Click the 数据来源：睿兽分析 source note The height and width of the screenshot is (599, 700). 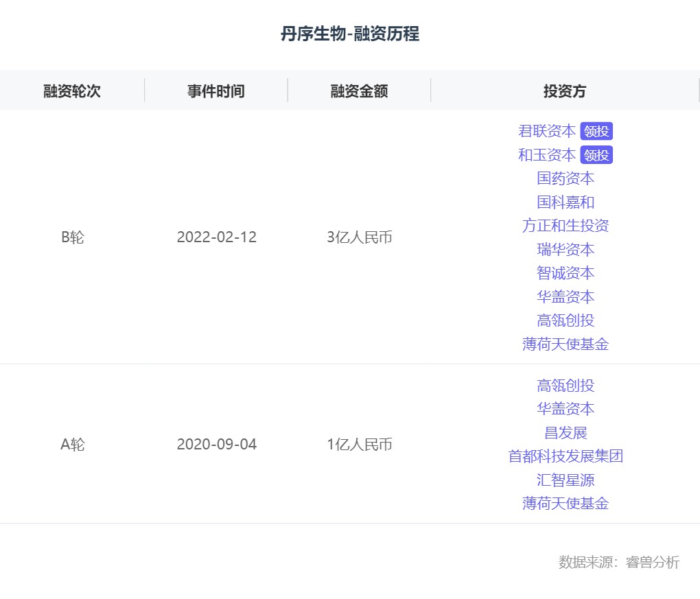click(619, 563)
